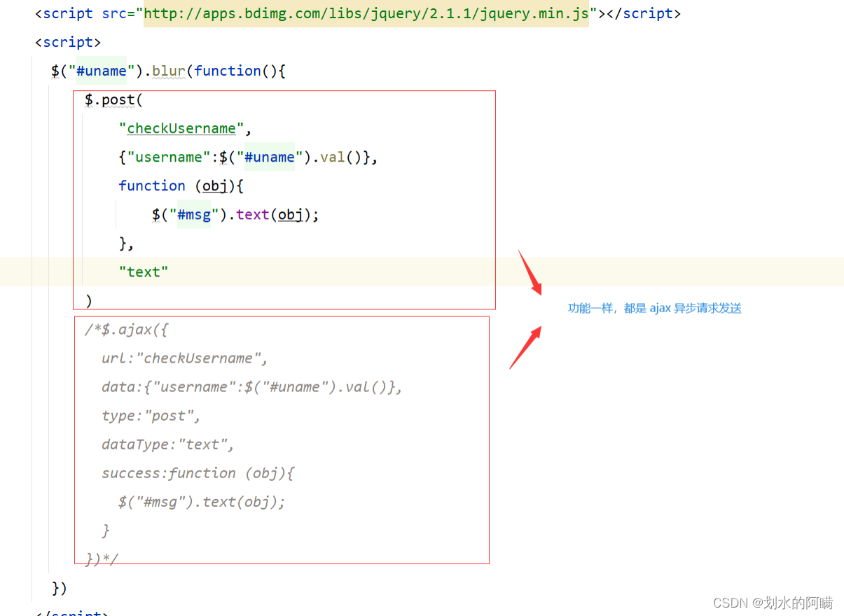Click the blue annotation text about ajax 异步请求
The image size is (844, 616).
(654, 308)
